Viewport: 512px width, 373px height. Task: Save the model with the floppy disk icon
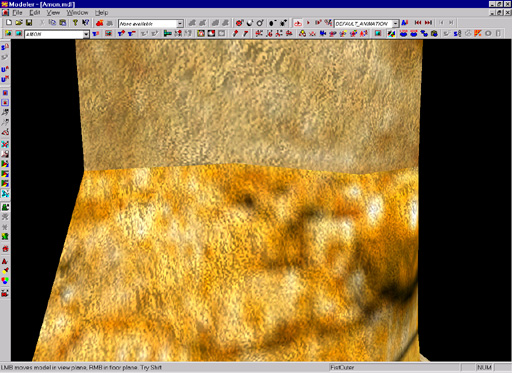29,23
